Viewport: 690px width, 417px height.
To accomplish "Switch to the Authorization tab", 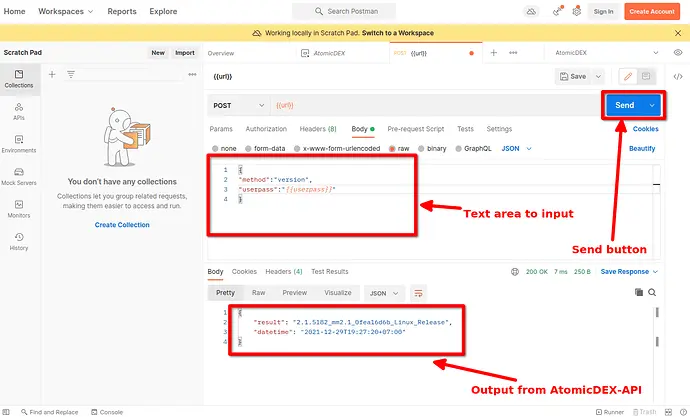I will [266, 129].
